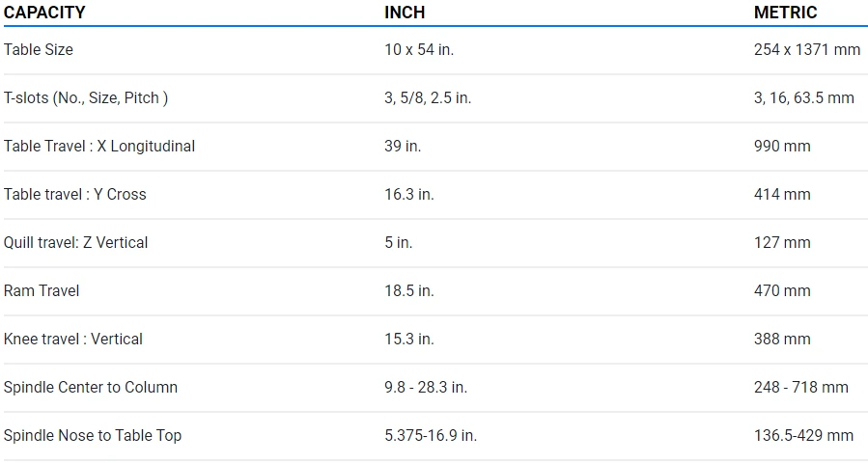868x463 pixels.
Task: Click the 16.3 in. value
Action: click(409, 194)
